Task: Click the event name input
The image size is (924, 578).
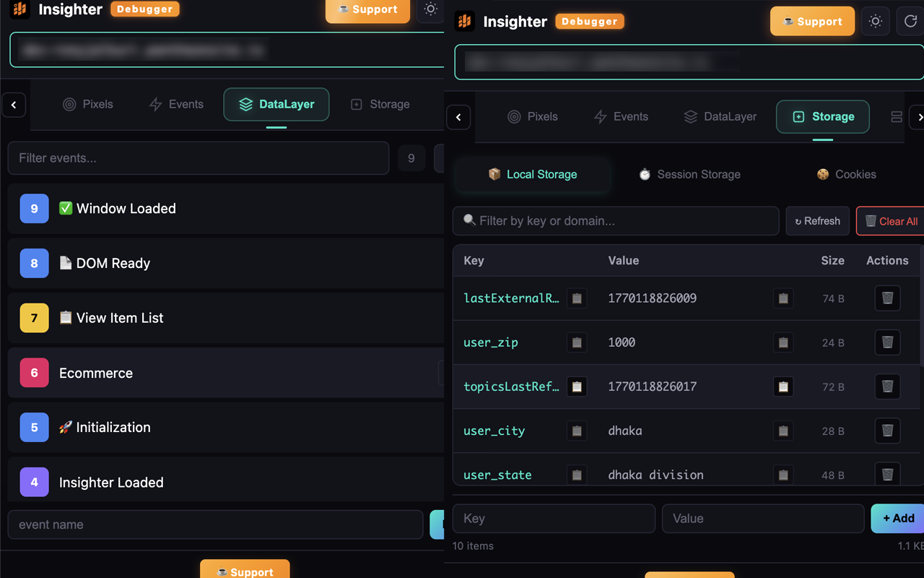Action: tap(215, 525)
